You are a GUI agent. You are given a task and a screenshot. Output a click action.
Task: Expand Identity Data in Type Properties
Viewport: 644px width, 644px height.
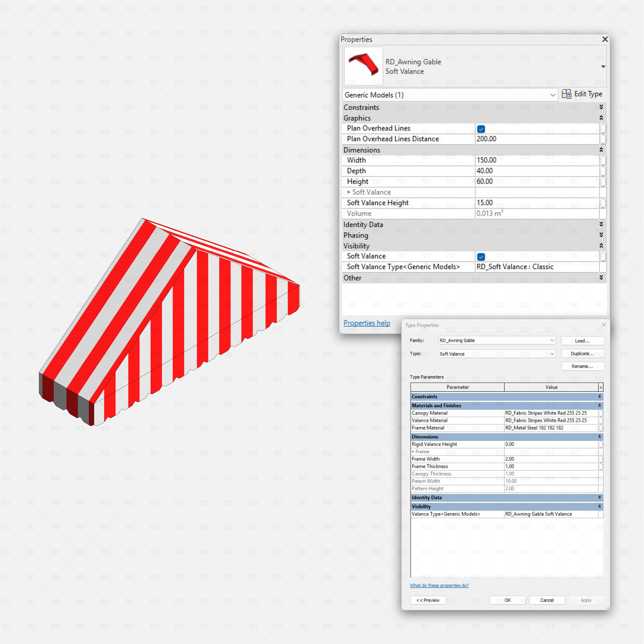pyautogui.click(x=599, y=497)
